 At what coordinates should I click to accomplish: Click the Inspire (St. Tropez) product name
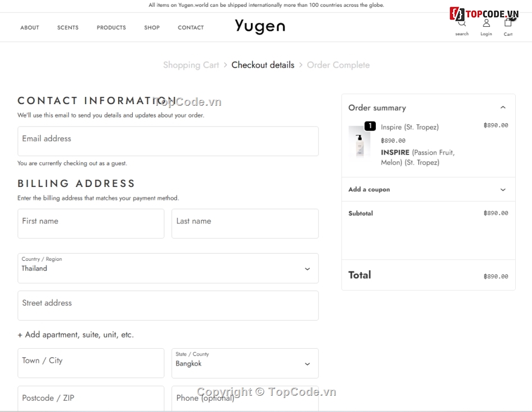pyautogui.click(x=409, y=127)
